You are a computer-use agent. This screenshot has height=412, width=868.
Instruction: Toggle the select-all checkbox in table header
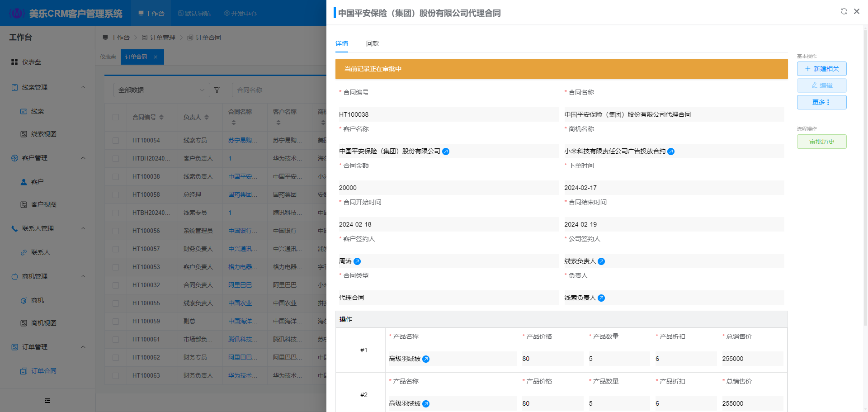pos(116,117)
